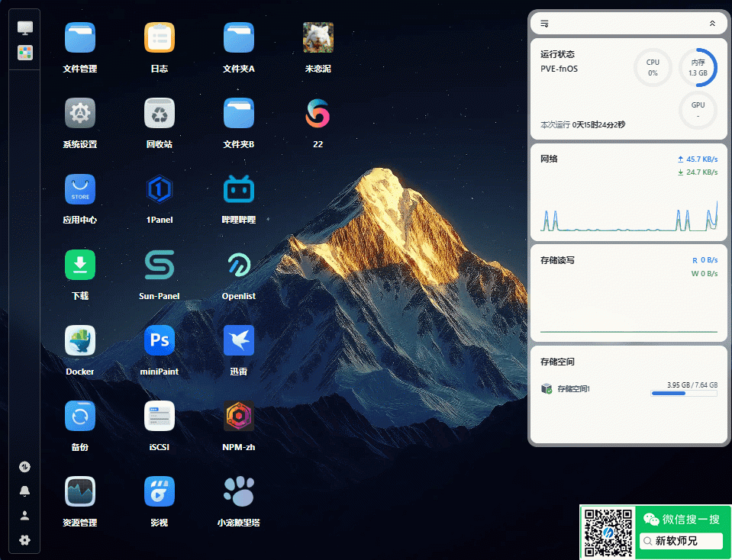Screen dimensions: 732x560
Task: Start the 迅雷 download app
Action: point(239,340)
